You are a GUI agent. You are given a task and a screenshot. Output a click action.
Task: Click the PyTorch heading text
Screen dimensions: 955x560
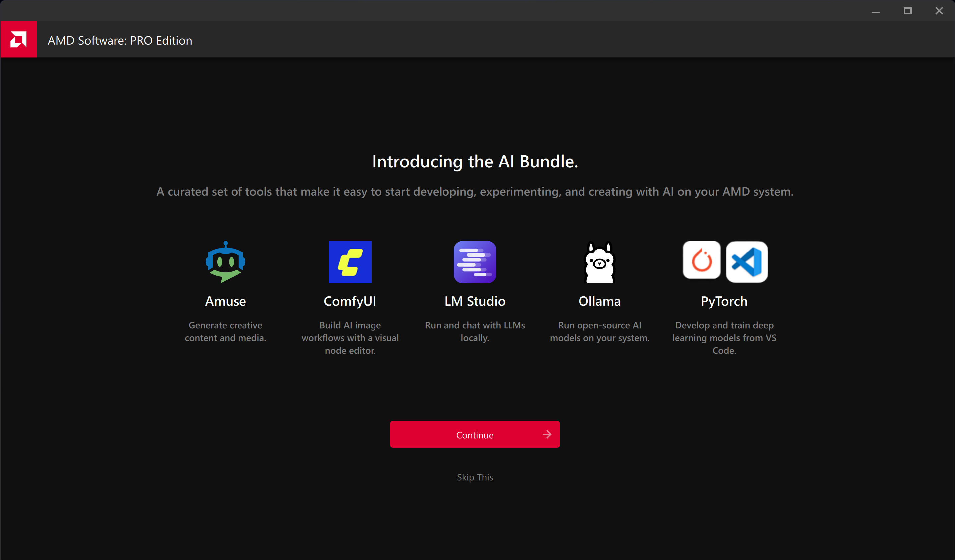(724, 301)
